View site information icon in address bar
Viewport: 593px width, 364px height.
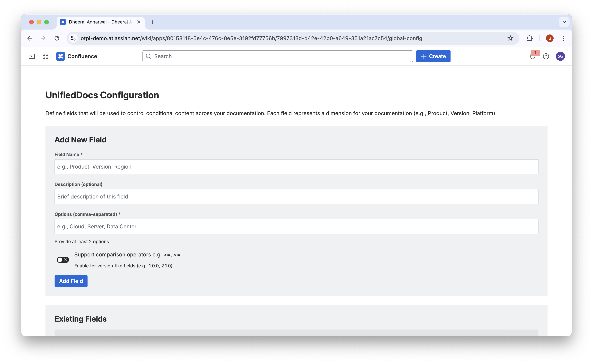point(73,38)
